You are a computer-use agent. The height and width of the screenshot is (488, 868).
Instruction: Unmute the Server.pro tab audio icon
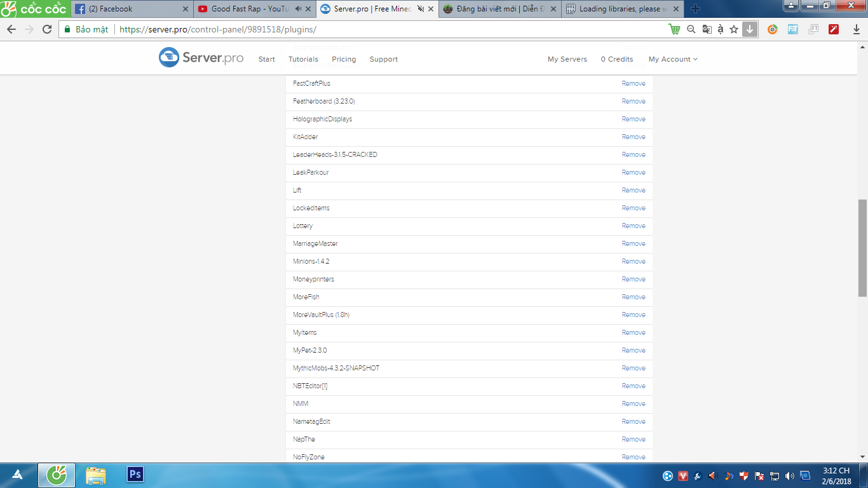420,9
